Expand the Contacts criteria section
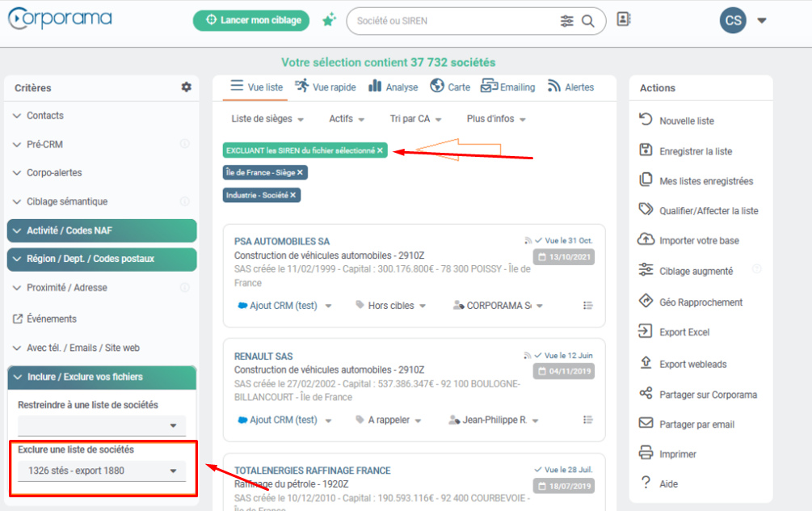This screenshot has width=812, height=511. click(x=44, y=116)
